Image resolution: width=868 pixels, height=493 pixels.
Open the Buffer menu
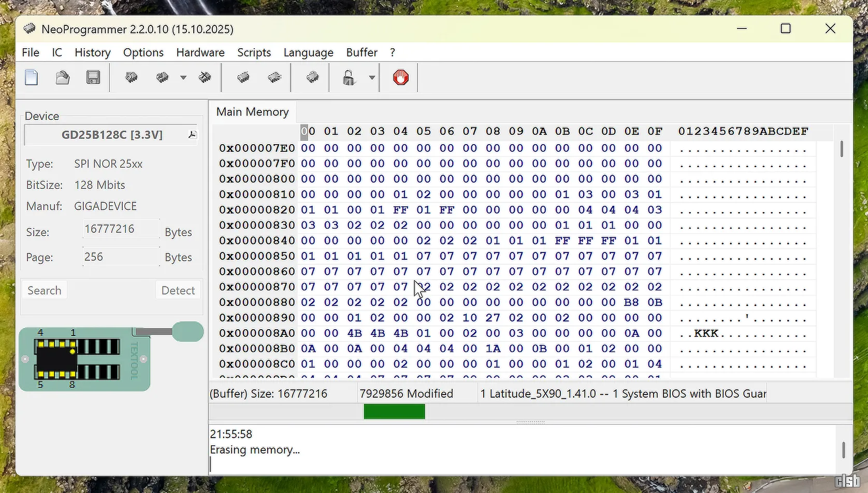pos(361,52)
